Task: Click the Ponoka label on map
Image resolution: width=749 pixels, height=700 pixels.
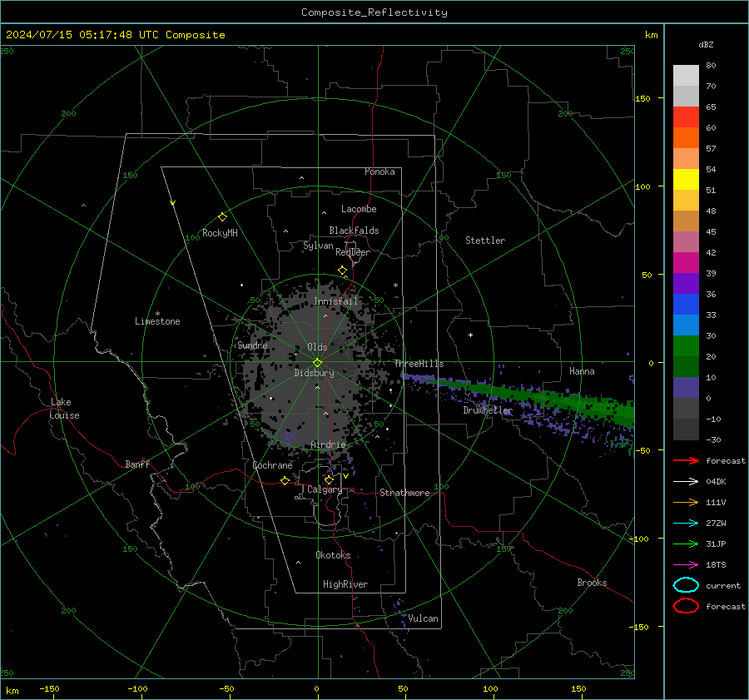Action: click(x=379, y=171)
